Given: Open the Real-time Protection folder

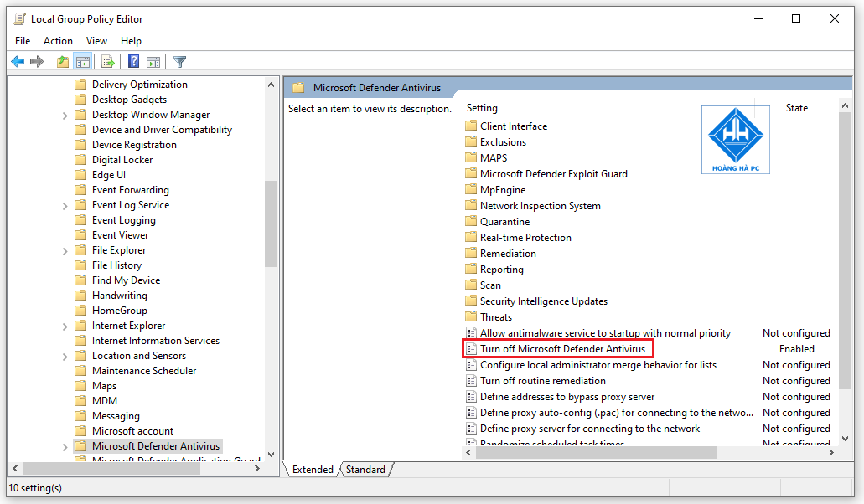Looking at the screenshot, I should (525, 238).
